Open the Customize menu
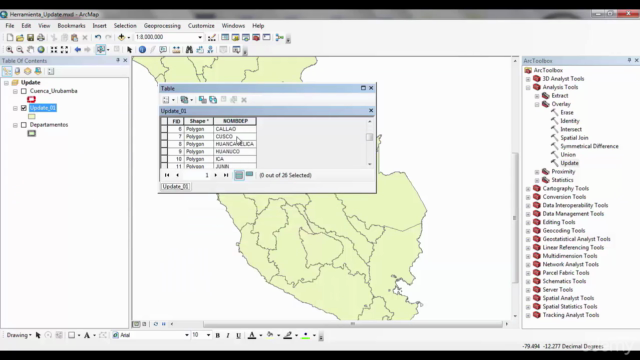Viewport: 640px width, 360px height. coord(201,26)
